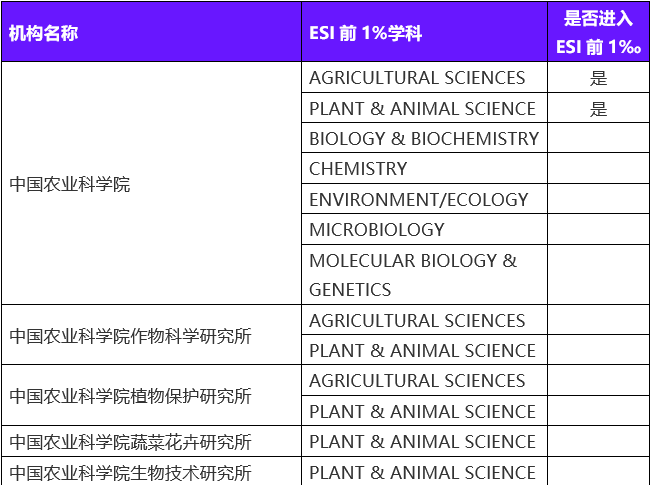Click the MICROBIOLOGY subject cell
The width and height of the screenshot is (650, 485).
coord(377,229)
